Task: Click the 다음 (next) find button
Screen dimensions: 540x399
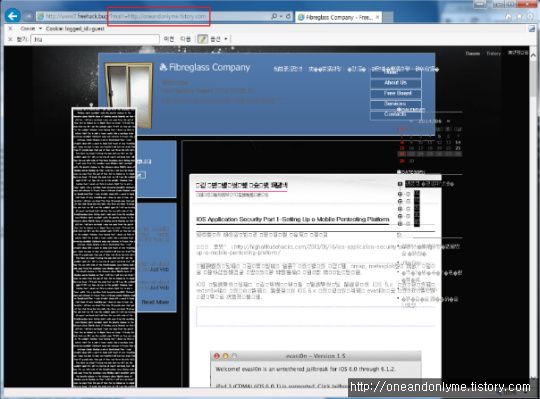Action: 185,39
